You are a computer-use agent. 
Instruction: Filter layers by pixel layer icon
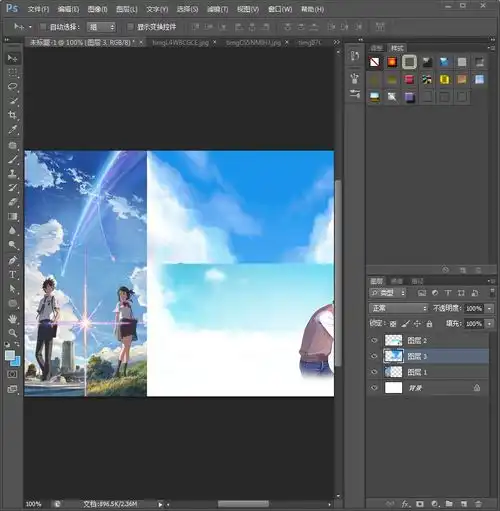pyautogui.click(x=422, y=293)
